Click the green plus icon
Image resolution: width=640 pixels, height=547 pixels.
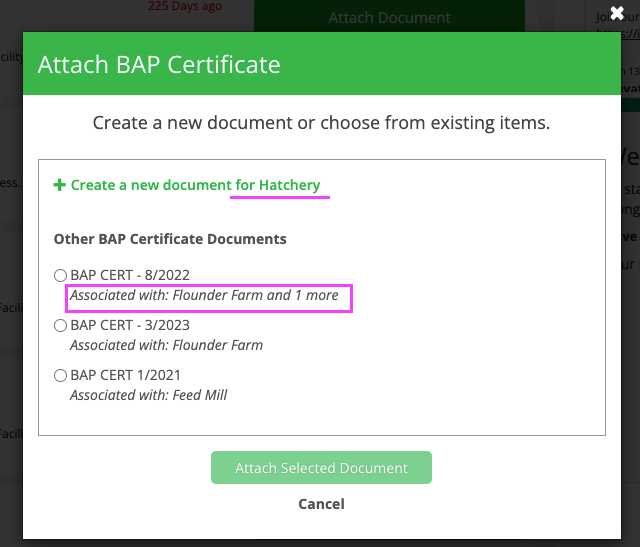tap(59, 185)
